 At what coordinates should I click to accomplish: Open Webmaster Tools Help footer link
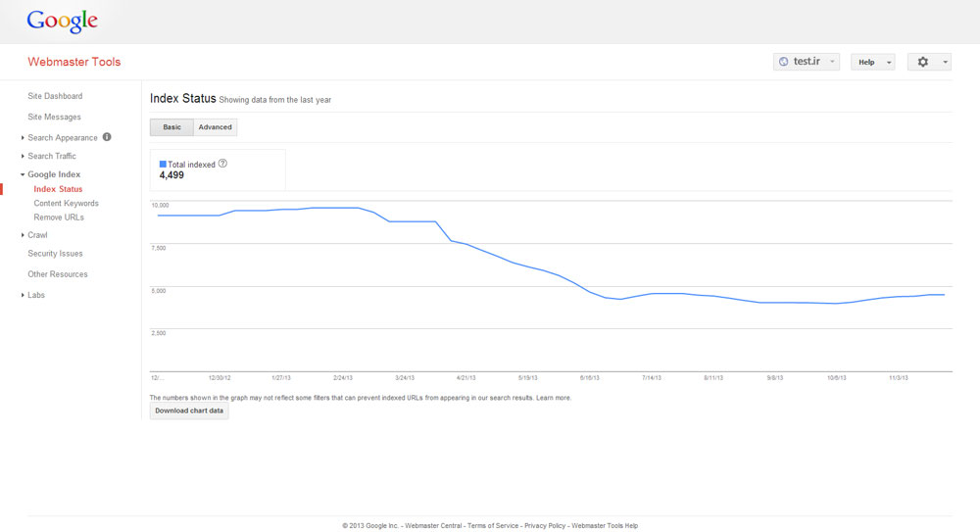605,526
